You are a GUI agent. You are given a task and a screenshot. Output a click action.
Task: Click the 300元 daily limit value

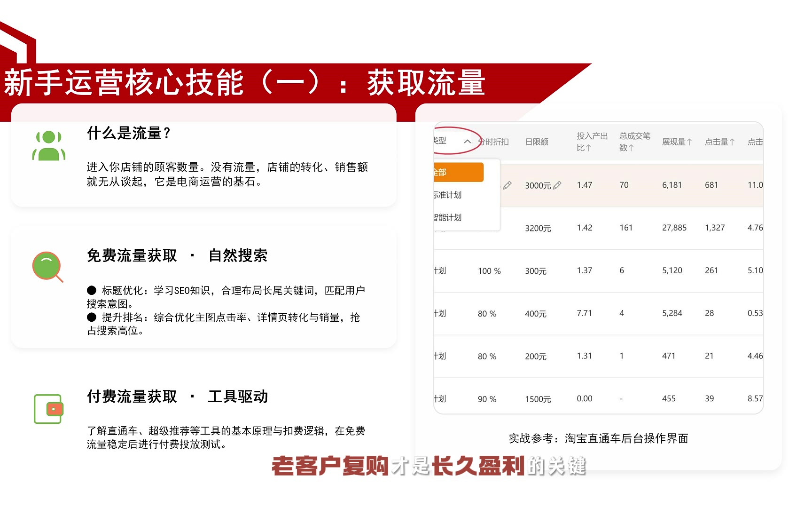(536, 271)
